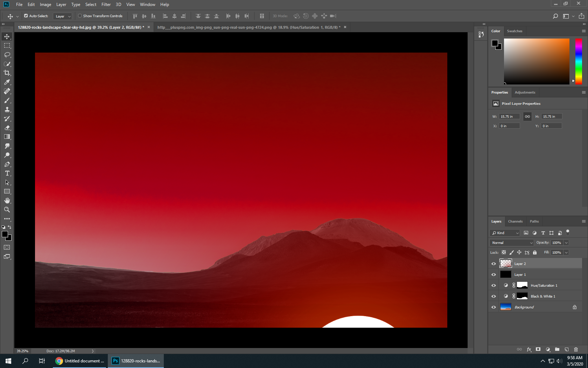Select the Smudge tool
This screenshot has height=368, width=588.
click(7, 146)
